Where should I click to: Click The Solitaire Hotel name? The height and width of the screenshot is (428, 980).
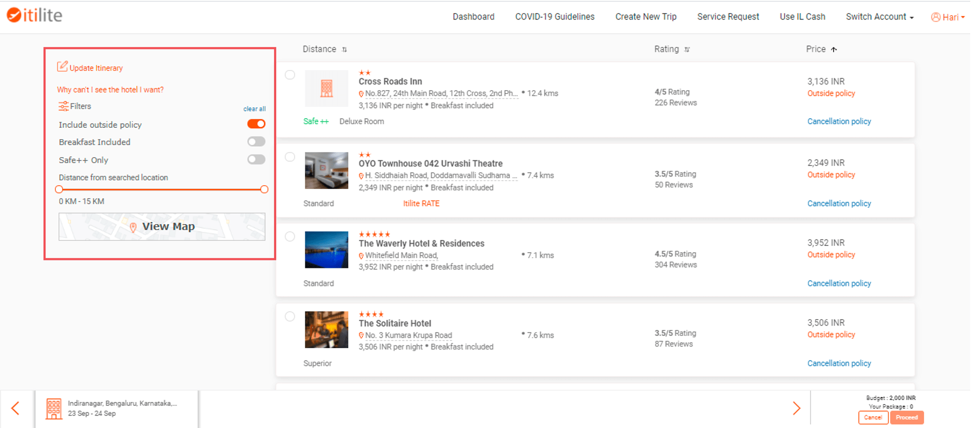point(395,323)
